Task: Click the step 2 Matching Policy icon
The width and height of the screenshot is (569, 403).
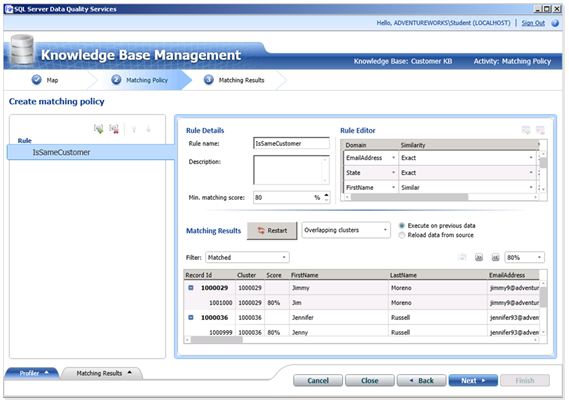Action: point(116,79)
